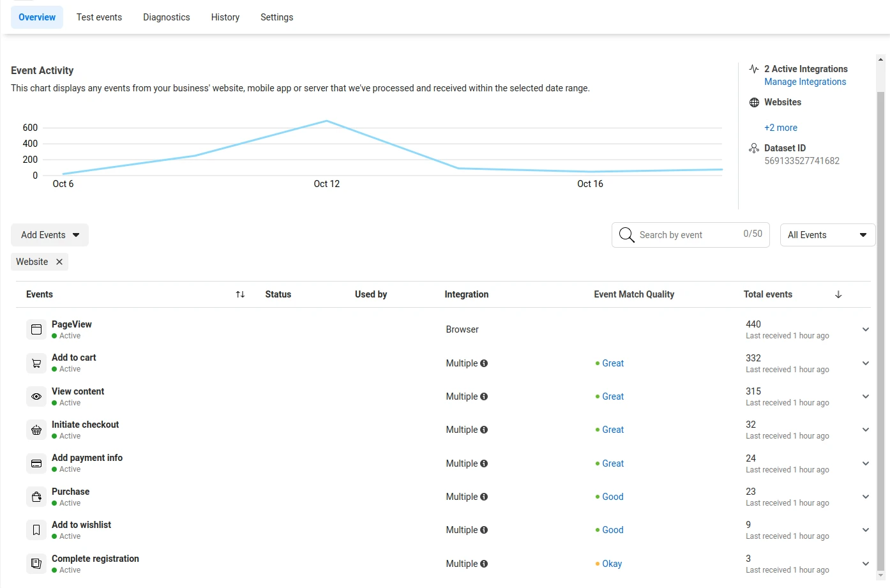Click the PageView event browser icon
The height and width of the screenshot is (588, 890).
pyautogui.click(x=36, y=329)
